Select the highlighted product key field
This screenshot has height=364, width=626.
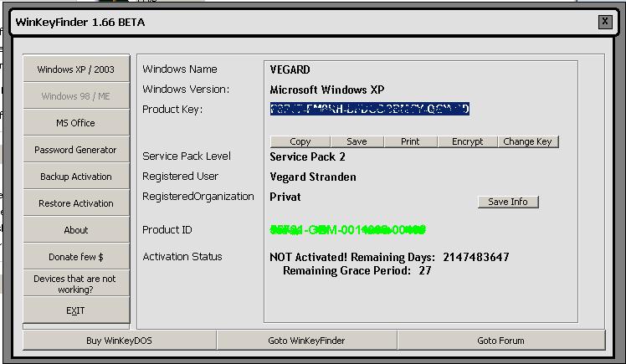pos(370,109)
